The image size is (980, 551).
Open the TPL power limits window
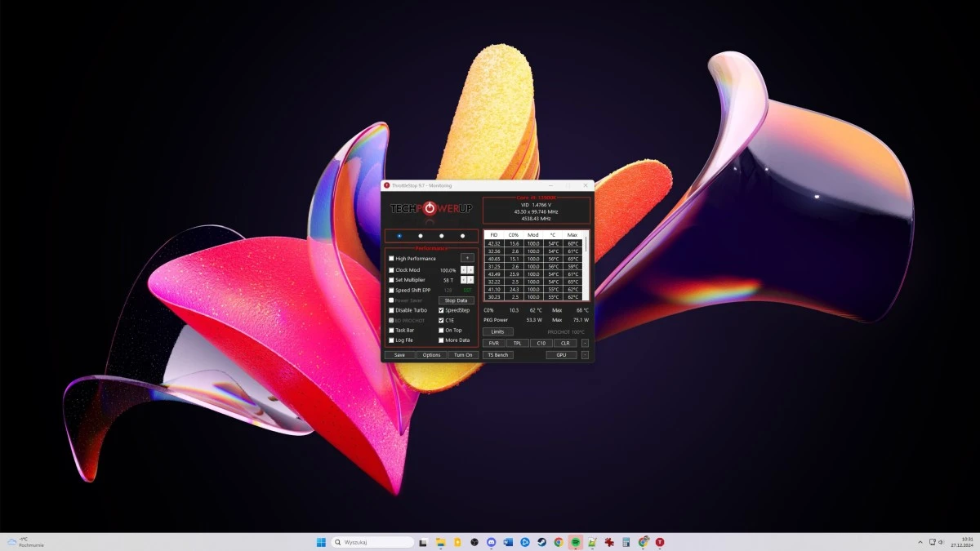517,344
